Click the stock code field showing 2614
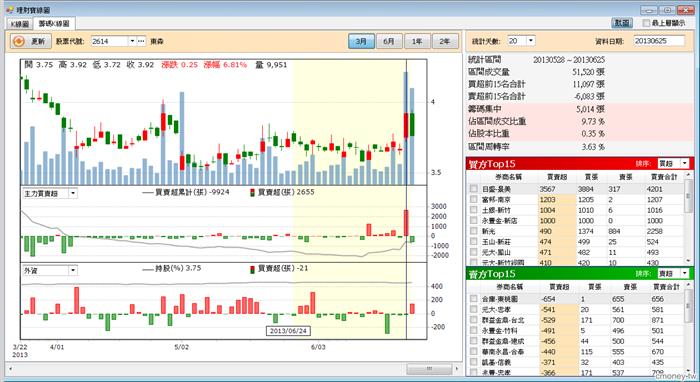 click(110, 41)
